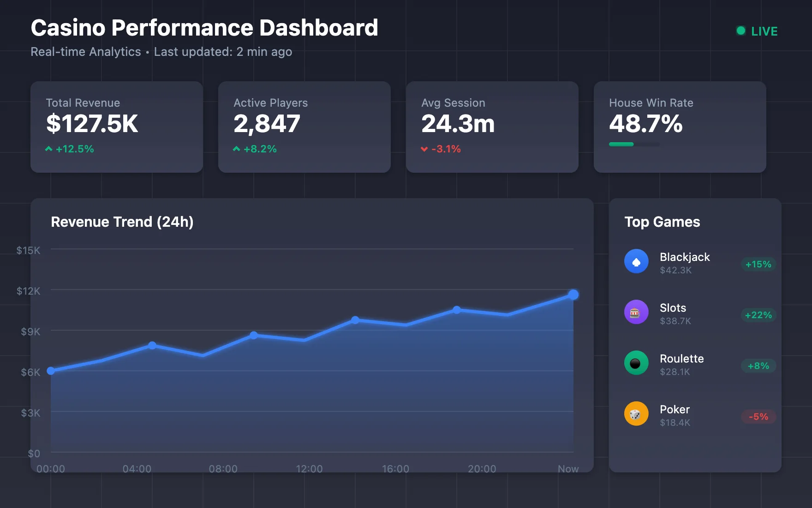
Task: Click the Poker dice icon
Action: pos(636,414)
